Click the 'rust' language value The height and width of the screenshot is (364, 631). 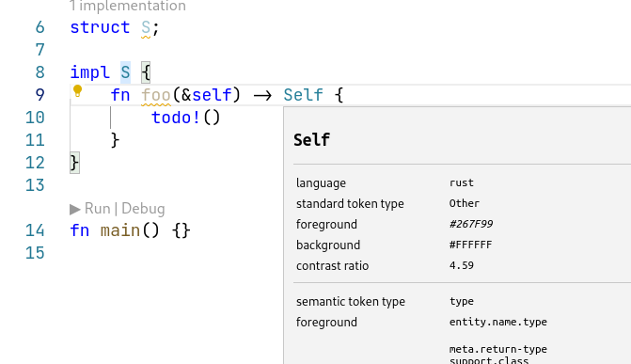[461, 182]
